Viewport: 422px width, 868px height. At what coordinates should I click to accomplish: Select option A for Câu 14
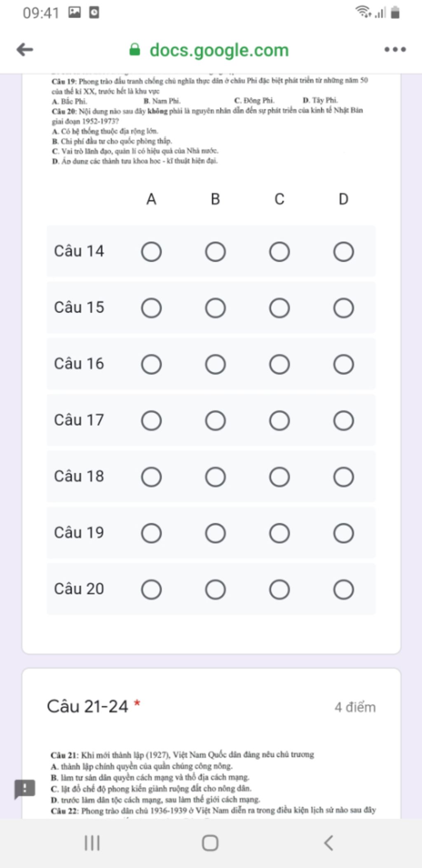click(151, 252)
